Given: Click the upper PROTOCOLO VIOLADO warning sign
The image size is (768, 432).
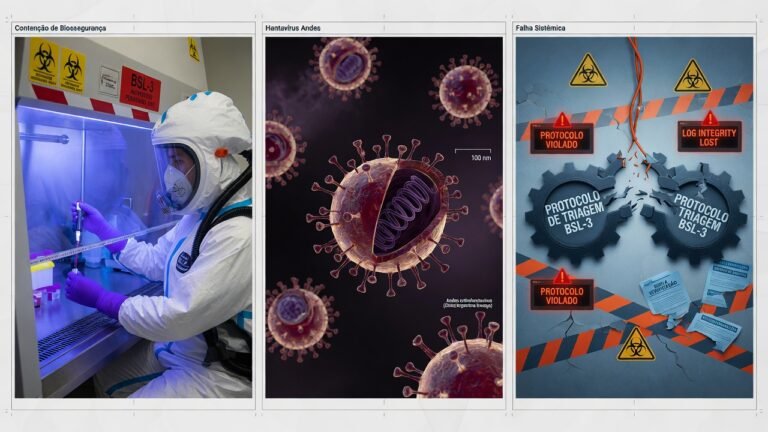Looking at the screenshot, I should point(562,138).
